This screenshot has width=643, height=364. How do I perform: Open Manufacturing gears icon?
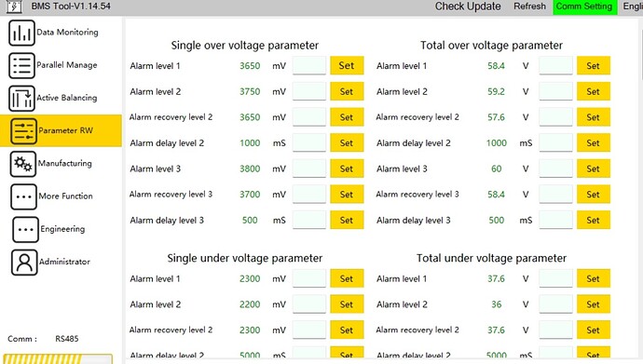pyautogui.click(x=23, y=164)
